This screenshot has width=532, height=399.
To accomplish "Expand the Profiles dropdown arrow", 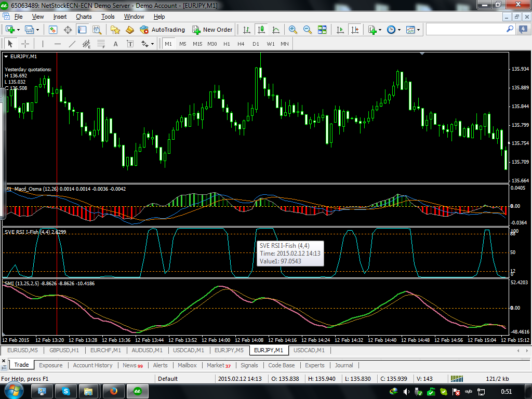I will click(x=37, y=30).
